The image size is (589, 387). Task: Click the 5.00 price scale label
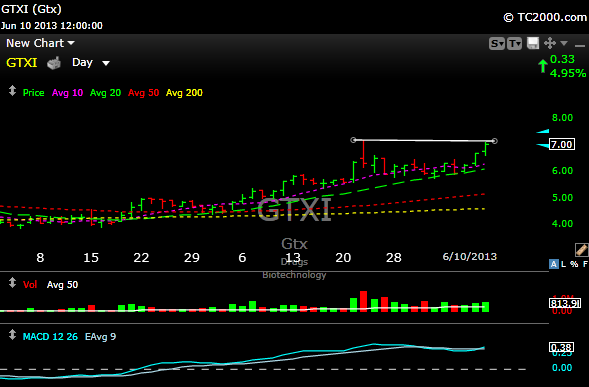562,198
